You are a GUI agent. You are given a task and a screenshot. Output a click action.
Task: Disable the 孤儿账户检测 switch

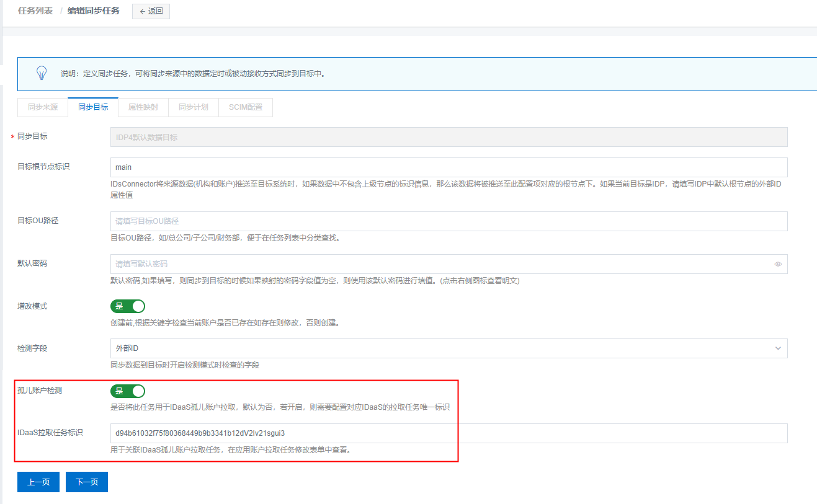pos(128,391)
